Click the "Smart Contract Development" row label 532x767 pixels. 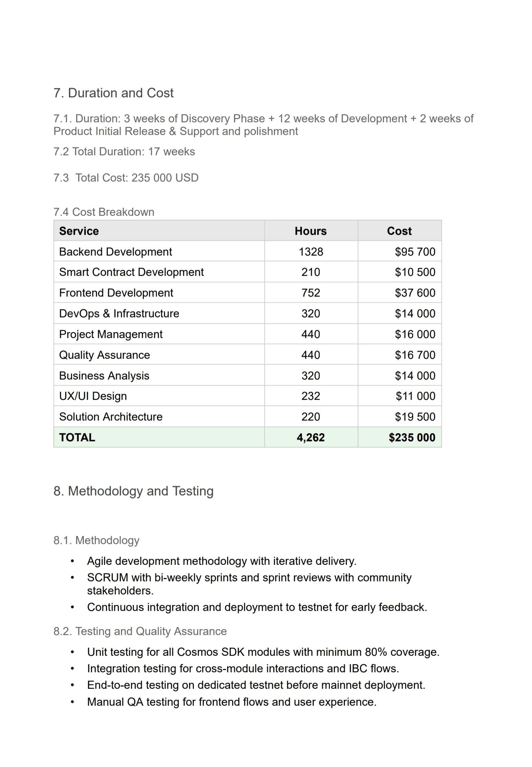coord(131,272)
